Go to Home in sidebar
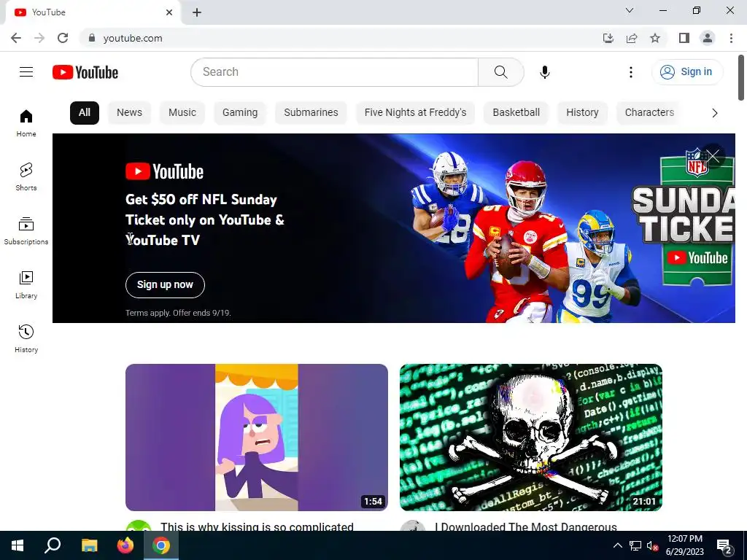The image size is (747, 560). [26, 123]
